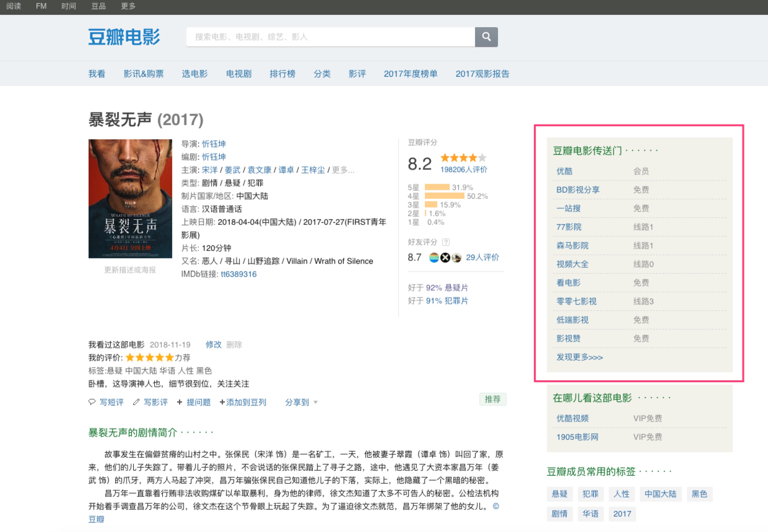Click inside the movie search field
Viewport: 768px width, 532px height.
click(330, 37)
